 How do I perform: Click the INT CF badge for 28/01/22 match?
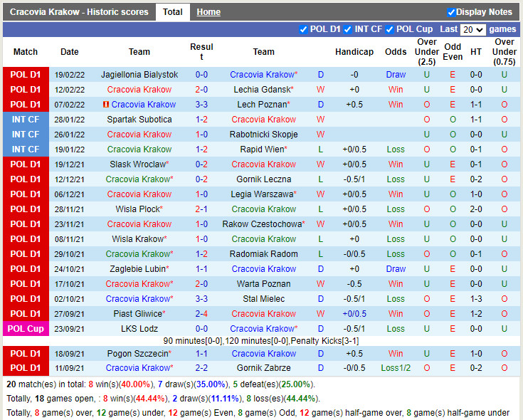point(26,120)
